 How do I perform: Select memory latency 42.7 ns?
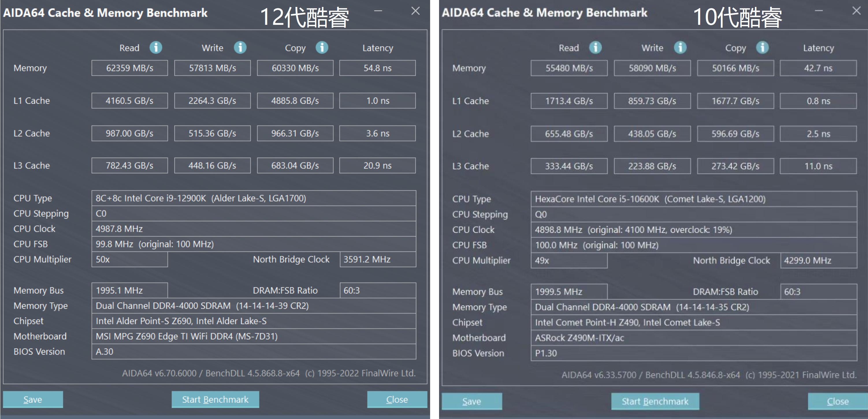818,68
